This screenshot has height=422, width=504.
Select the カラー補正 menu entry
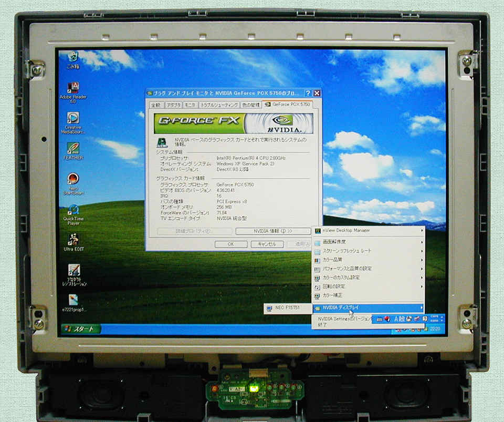pyautogui.click(x=369, y=295)
